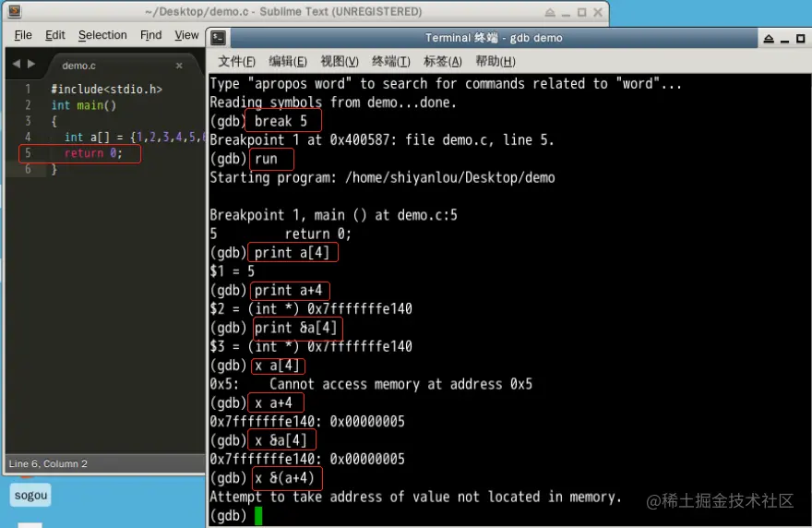This screenshot has width=812, height=528.
Task: Click 'Breakpoint 1 at 0x400587' output line
Action: (382, 140)
